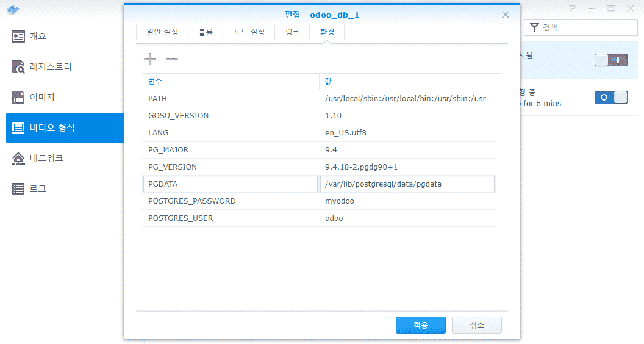Screen dimensions: 644x344
Task: Sort by the 값 column header
Action: point(406,82)
